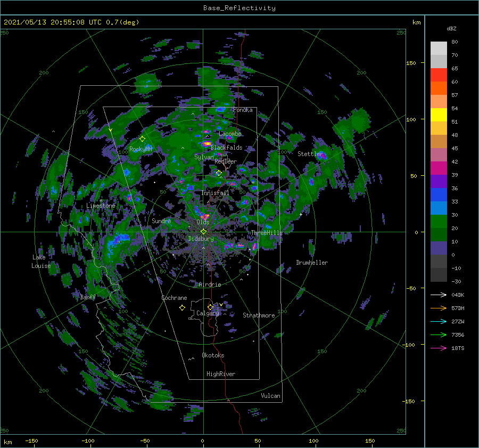Click the Calgary city label
The image size is (479, 448).
coord(208,313)
